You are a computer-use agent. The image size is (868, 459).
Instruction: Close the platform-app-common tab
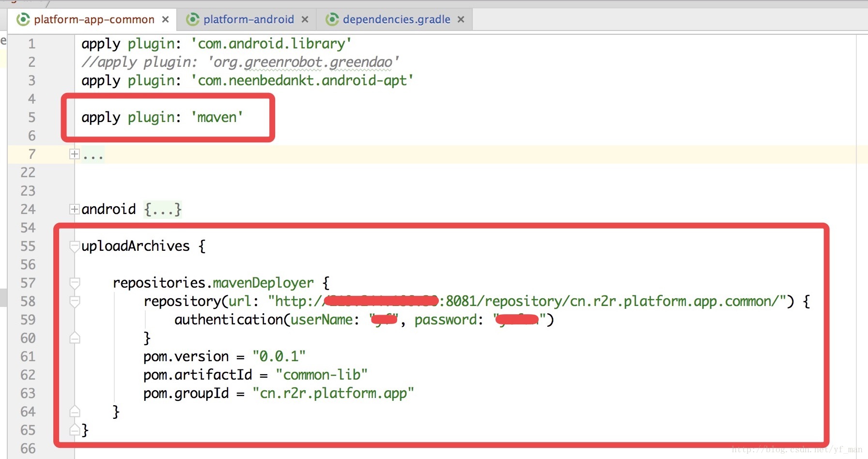165,19
